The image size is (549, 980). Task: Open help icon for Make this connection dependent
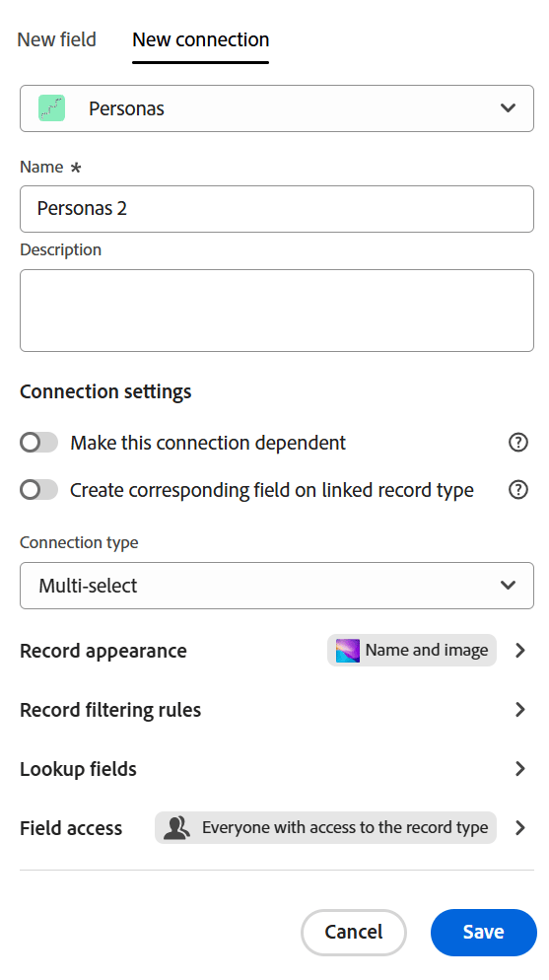tap(518, 443)
